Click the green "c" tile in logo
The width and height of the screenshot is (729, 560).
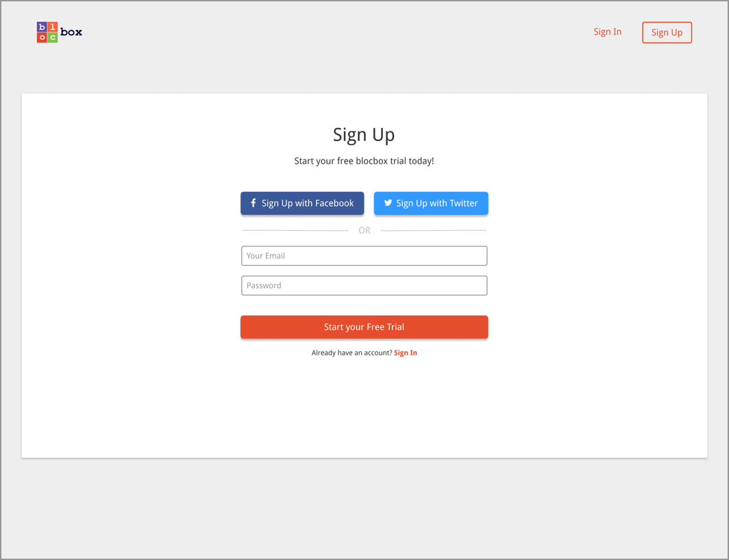tap(53, 38)
